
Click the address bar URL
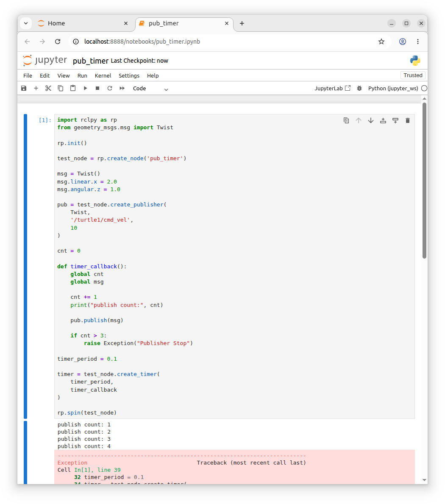tap(142, 42)
